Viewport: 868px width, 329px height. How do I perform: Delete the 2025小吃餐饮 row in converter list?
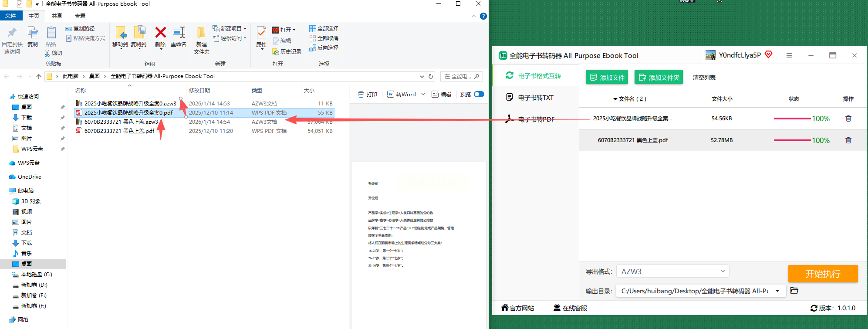848,119
